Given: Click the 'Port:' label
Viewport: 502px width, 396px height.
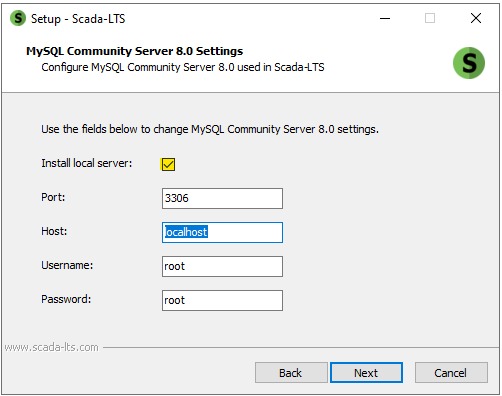Looking at the screenshot, I should (x=53, y=197).
